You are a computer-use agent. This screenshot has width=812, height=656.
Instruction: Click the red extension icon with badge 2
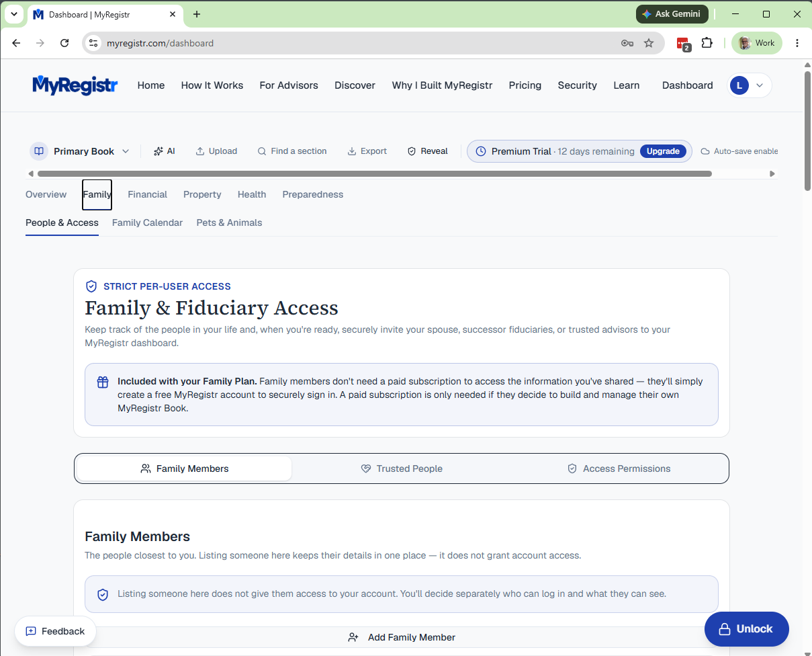coord(683,44)
